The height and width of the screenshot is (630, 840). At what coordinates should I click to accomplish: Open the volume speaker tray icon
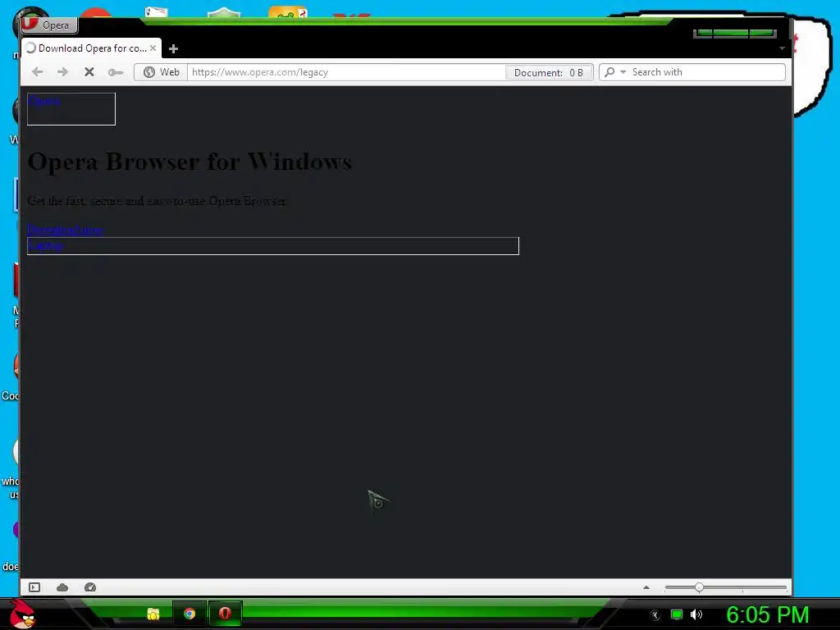pyautogui.click(x=696, y=614)
